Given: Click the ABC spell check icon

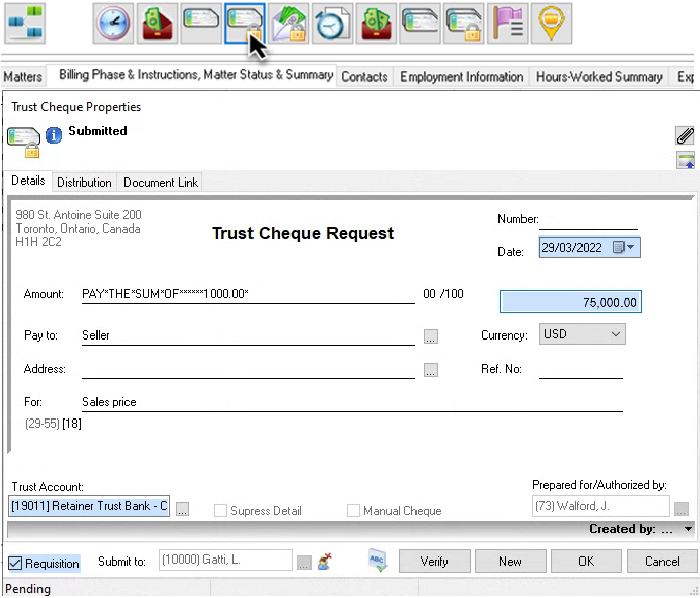Looking at the screenshot, I should pos(378,561).
